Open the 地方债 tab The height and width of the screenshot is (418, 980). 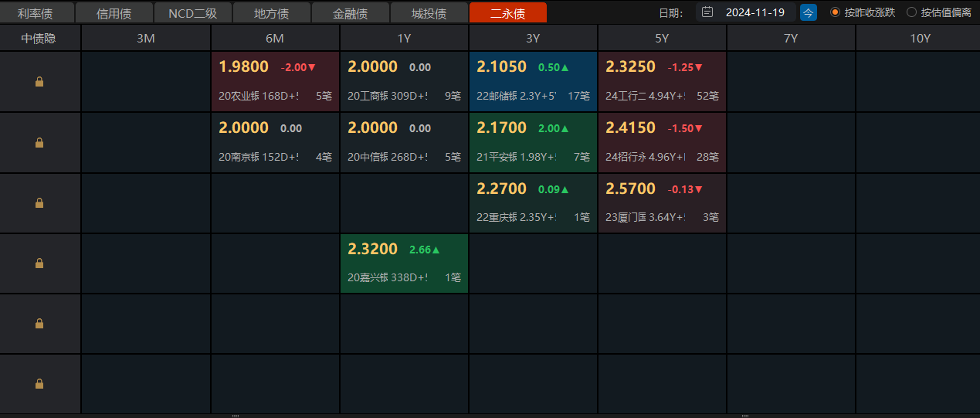(272, 13)
